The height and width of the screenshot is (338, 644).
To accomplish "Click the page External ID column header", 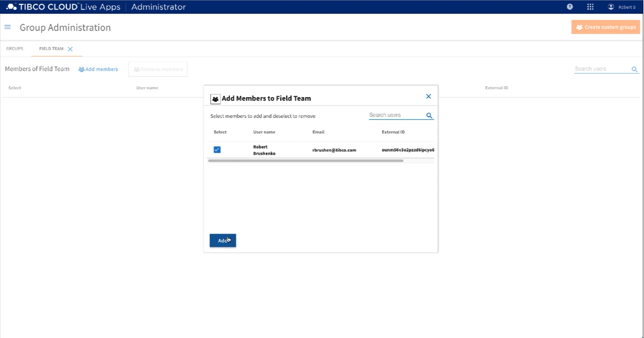I will coord(496,88).
